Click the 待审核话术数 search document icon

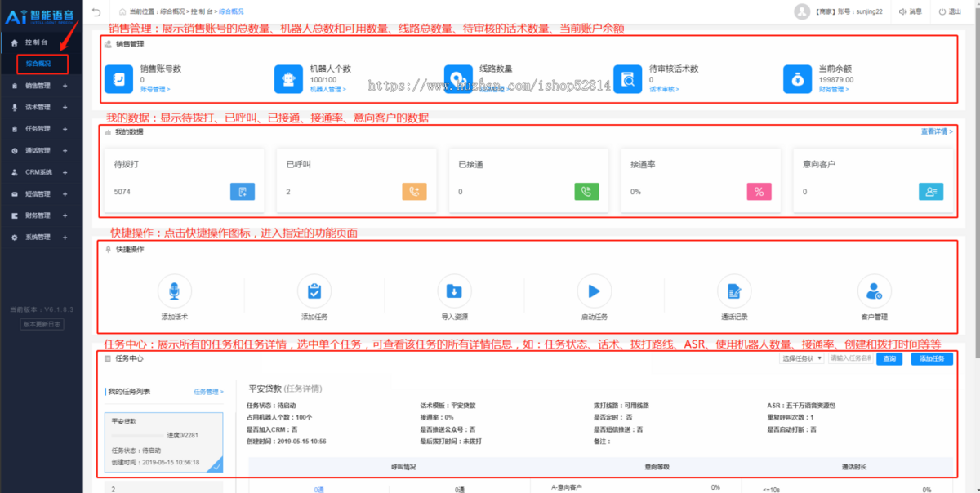pos(627,79)
